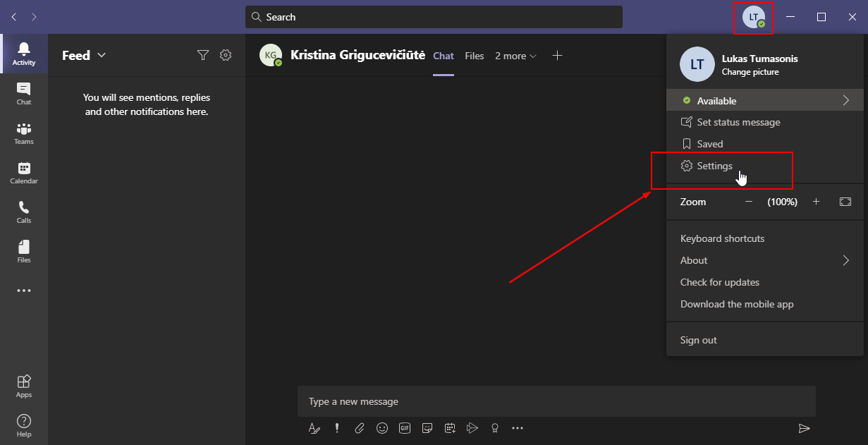This screenshot has height=445, width=868.
Task: Navigate forward with the right arrow
Action: tap(35, 17)
